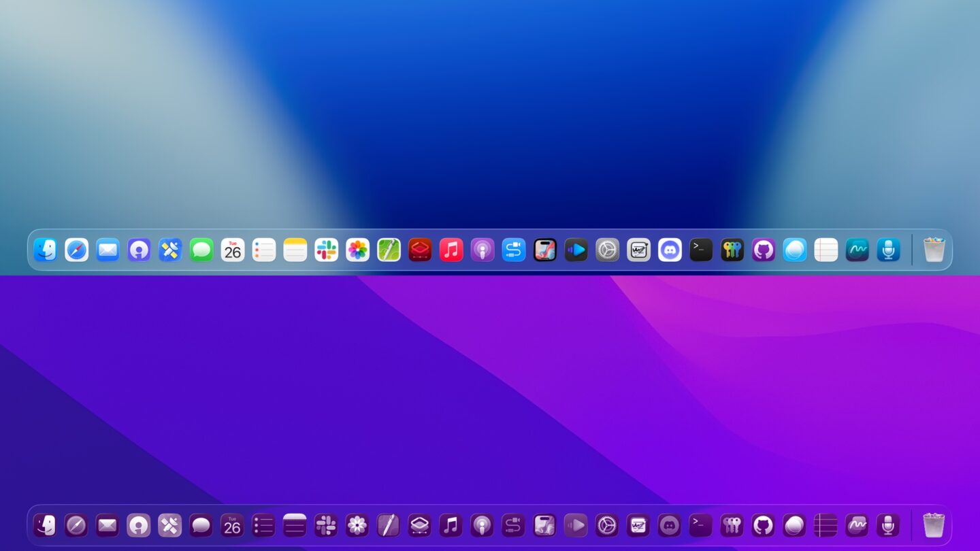Launch red Music app in full-color dock
Viewport: 980px width, 551px height.
(x=451, y=250)
